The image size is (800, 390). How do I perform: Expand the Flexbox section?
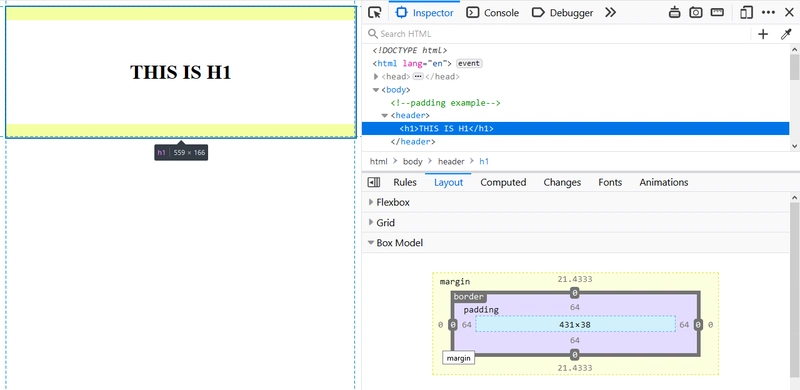click(371, 202)
